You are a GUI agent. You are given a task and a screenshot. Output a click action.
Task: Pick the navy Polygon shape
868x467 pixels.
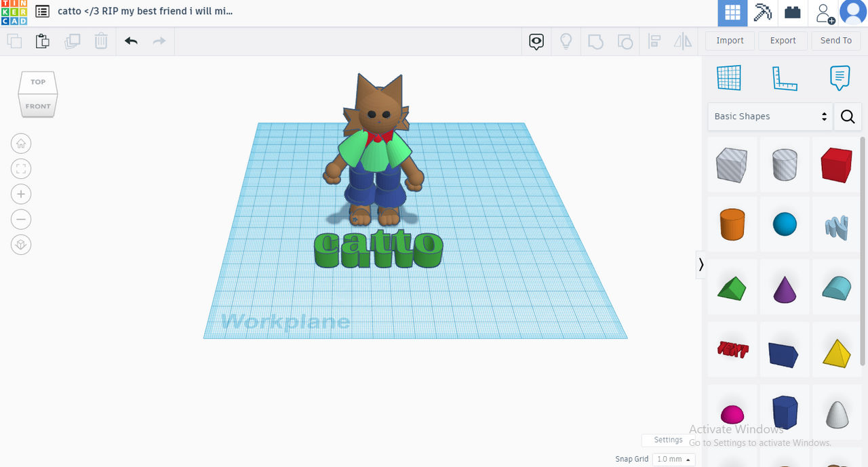click(x=785, y=411)
